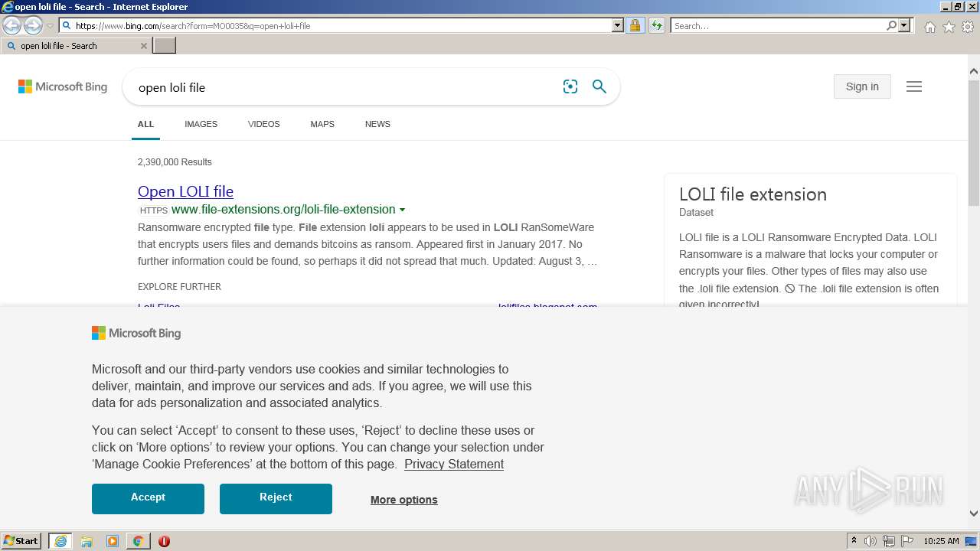This screenshot has height=551, width=980.
Task: Click the Action Center flag icon
Action: click(907, 541)
